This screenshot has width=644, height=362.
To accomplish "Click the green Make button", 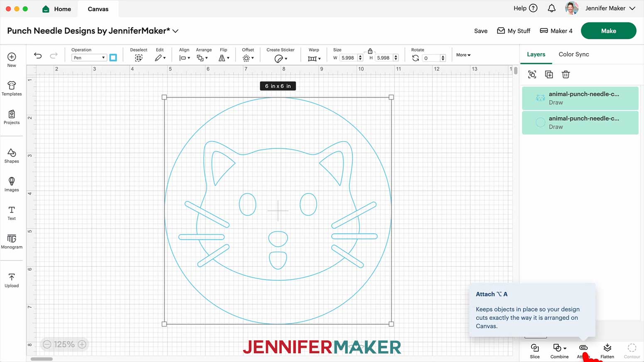I will [608, 31].
